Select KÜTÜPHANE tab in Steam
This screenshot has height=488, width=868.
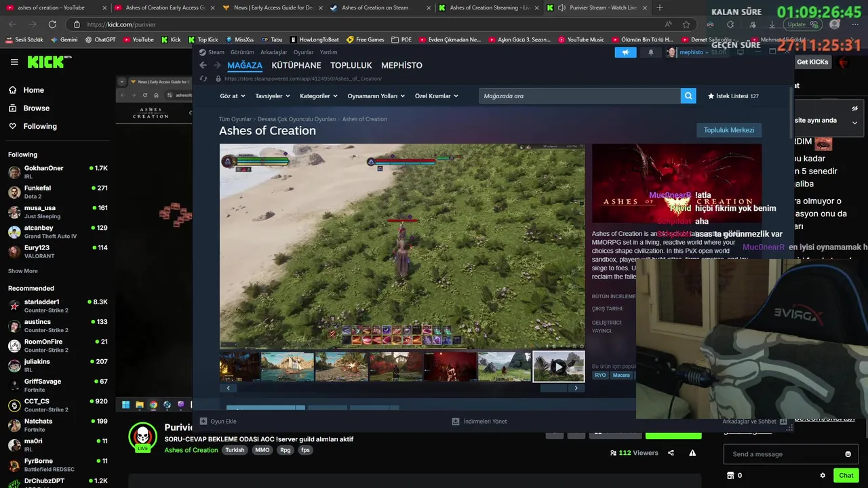296,65
